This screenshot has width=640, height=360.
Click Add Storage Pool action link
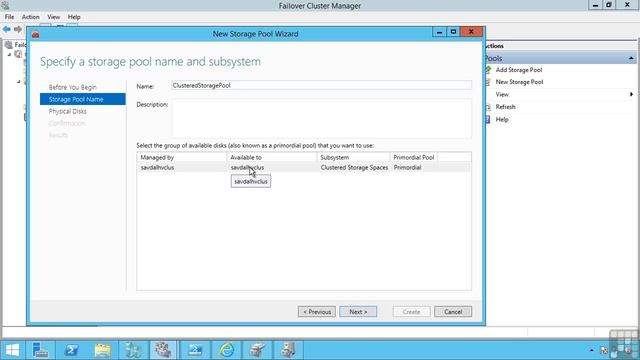(x=519, y=70)
